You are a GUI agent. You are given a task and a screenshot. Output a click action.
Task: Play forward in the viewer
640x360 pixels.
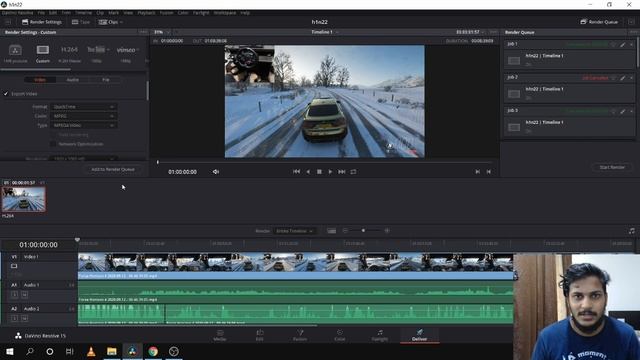[x=330, y=172]
